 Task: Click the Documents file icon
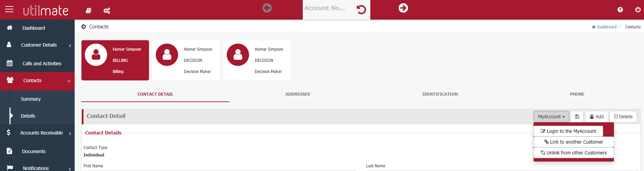pos(9,151)
